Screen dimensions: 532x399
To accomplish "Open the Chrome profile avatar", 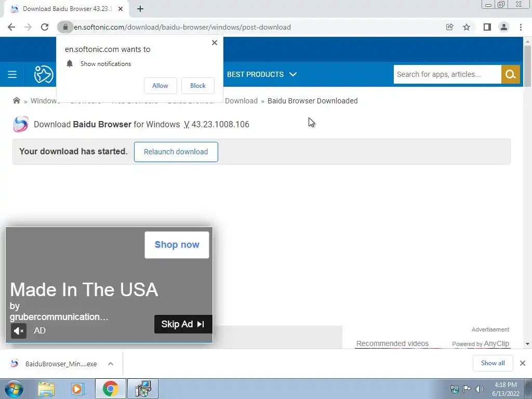I will coord(504,27).
